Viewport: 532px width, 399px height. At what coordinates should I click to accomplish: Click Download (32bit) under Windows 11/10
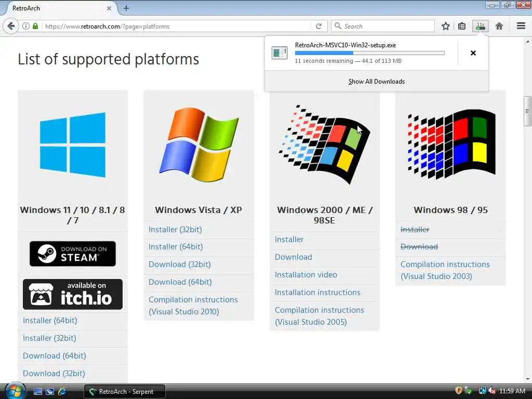pyautogui.click(x=54, y=374)
